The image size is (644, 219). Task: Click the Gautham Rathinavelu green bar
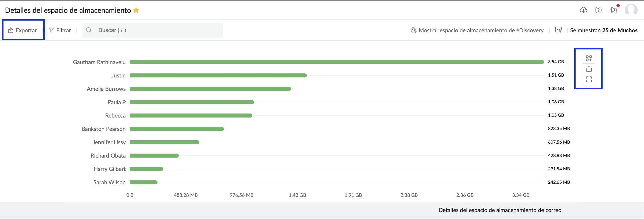(337, 62)
